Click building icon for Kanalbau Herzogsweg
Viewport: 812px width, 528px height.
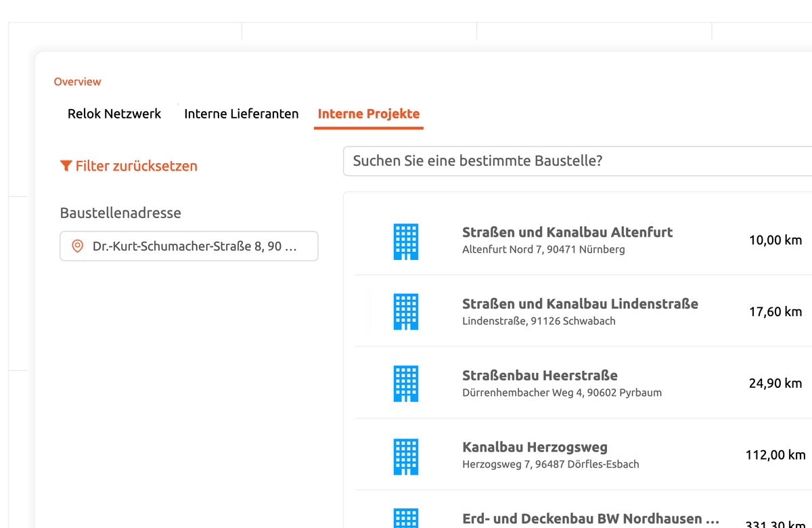tap(405, 456)
